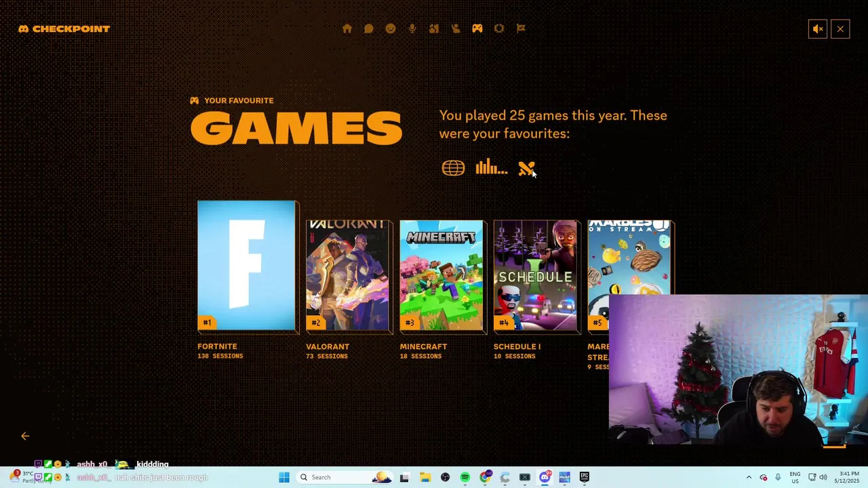868x488 pixels.
Task: Click the '73 SESSIONS' text
Action: point(327,357)
